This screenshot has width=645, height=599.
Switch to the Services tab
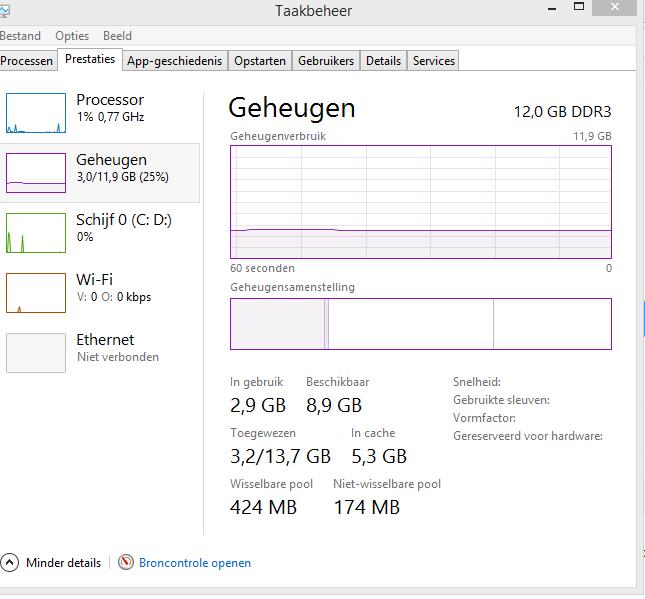[434, 61]
